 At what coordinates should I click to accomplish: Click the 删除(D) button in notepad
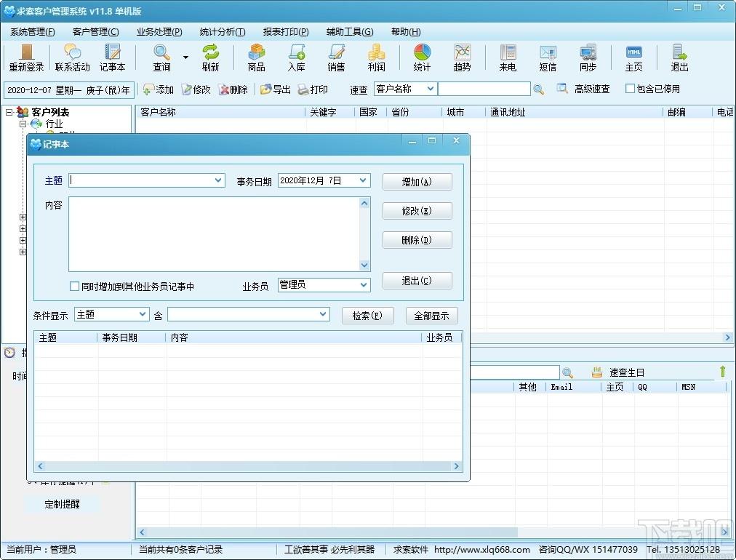pyautogui.click(x=417, y=240)
